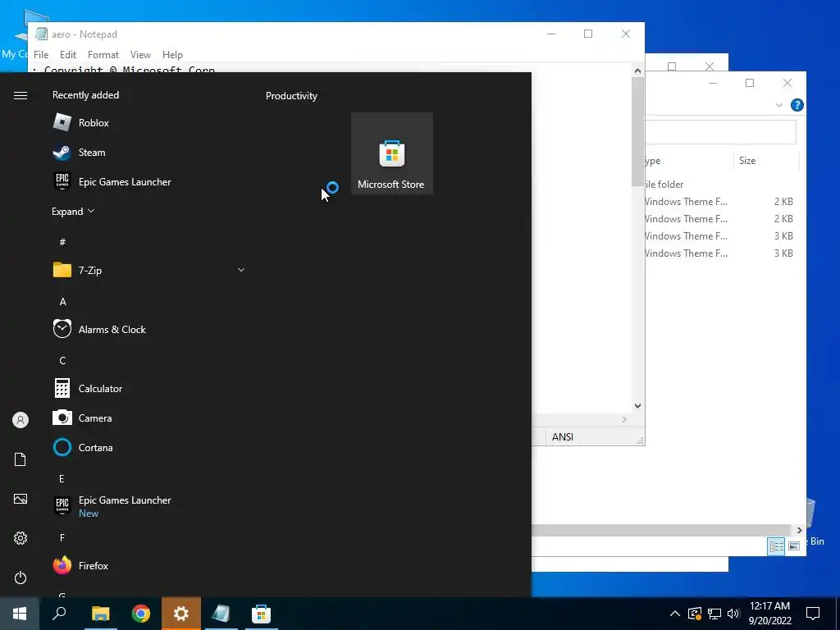Open Settings gear in Start sidebar
The height and width of the screenshot is (630, 840).
click(x=21, y=538)
